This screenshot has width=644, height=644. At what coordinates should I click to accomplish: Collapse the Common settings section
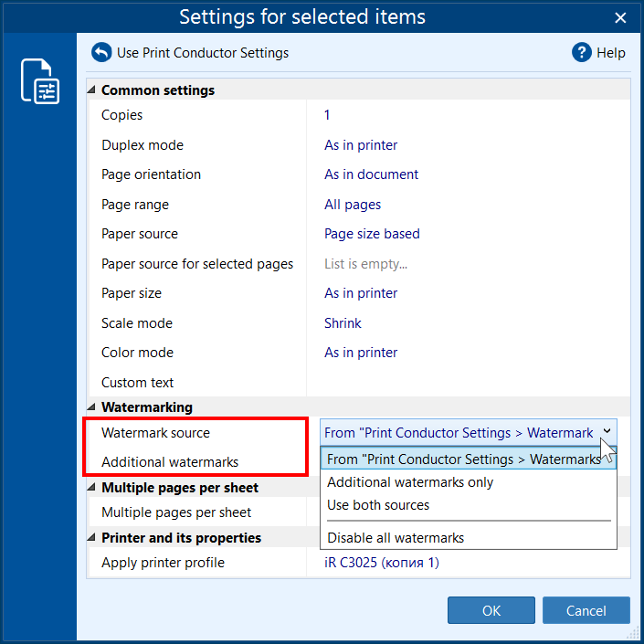(91, 90)
